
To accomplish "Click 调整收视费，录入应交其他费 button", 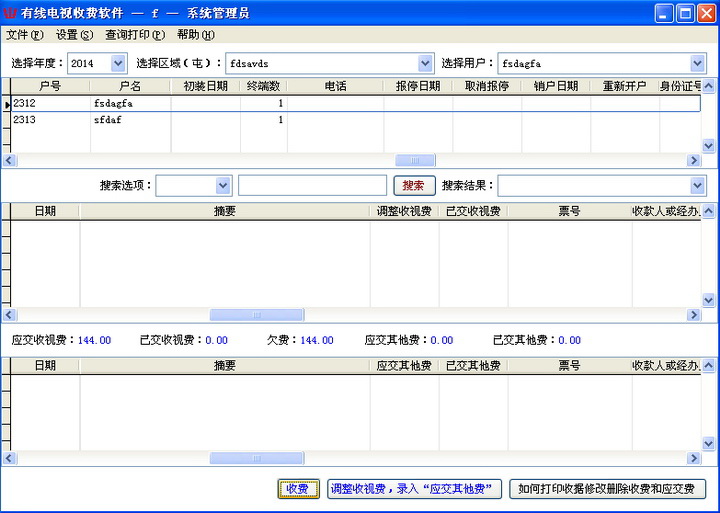I will pyautogui.click(x=415, y=489).
